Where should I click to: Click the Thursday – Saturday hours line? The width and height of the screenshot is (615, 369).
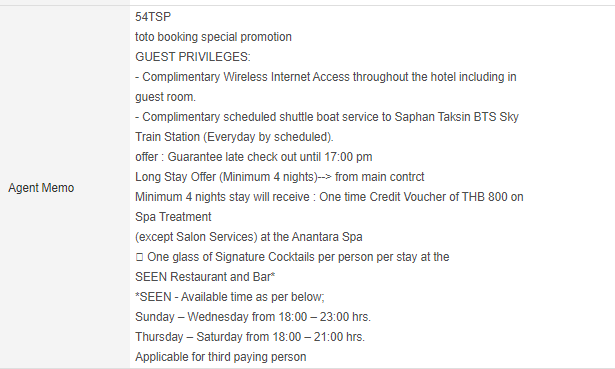(250, 337)
